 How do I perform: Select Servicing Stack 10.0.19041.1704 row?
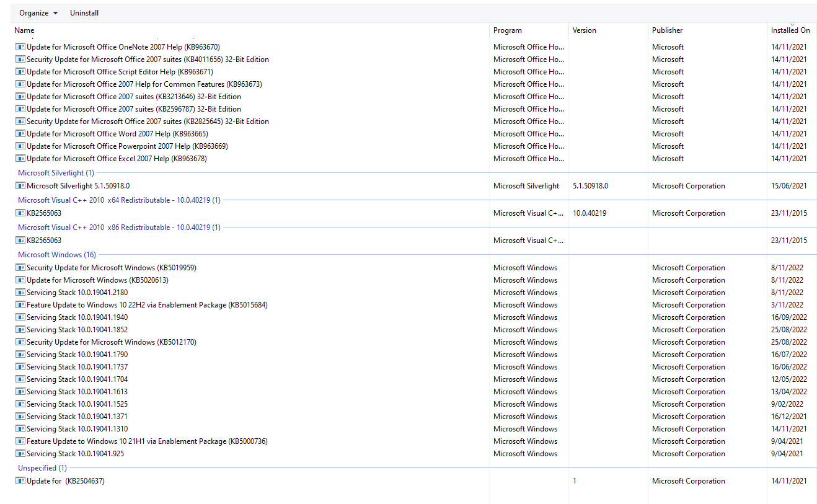coord(413,379)
